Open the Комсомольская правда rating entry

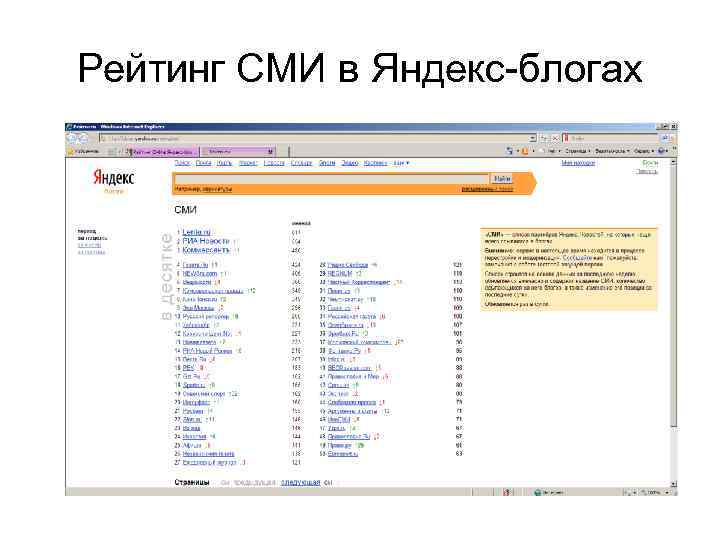coord(213,291)
